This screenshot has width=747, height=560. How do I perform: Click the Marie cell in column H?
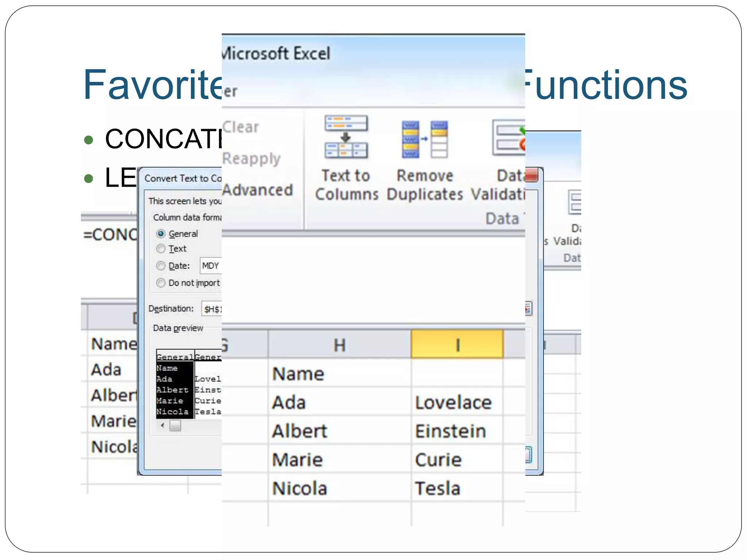click(x=340, y=459)
